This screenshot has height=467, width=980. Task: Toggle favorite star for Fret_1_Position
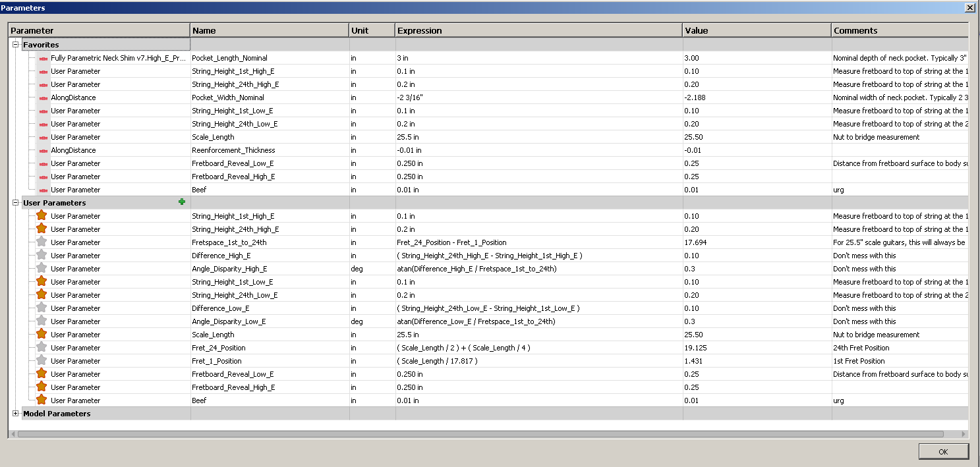[x=42, y=360]
